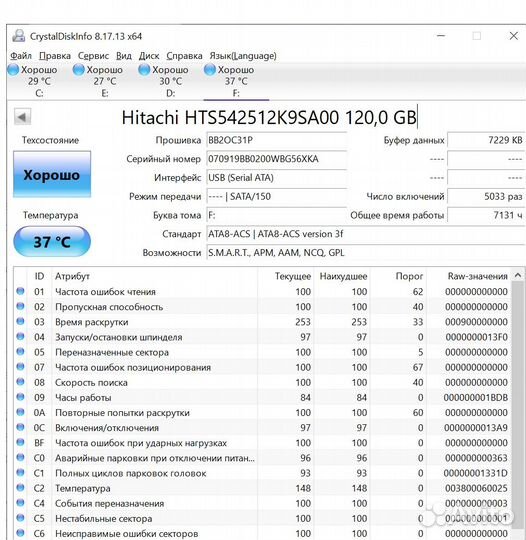Viewport: 526px width, 540px height.
Task: Click the Hitachi HTS542512K9SA00 disk title
Action: (269, 117)
